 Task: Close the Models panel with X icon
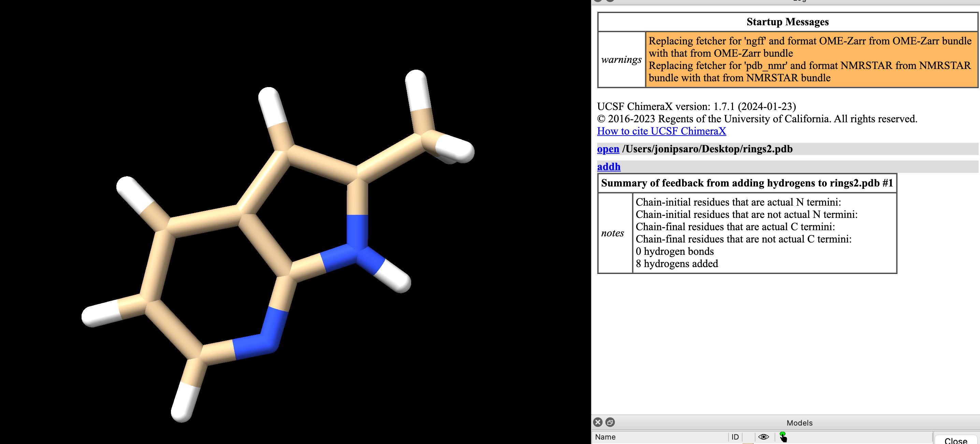pyautogui.click(x=598, y=422)
